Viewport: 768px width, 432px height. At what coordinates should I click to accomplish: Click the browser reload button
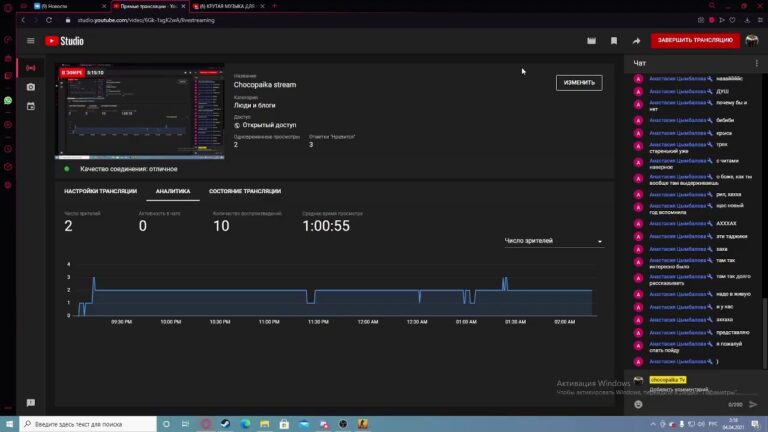tap(49, 20)
